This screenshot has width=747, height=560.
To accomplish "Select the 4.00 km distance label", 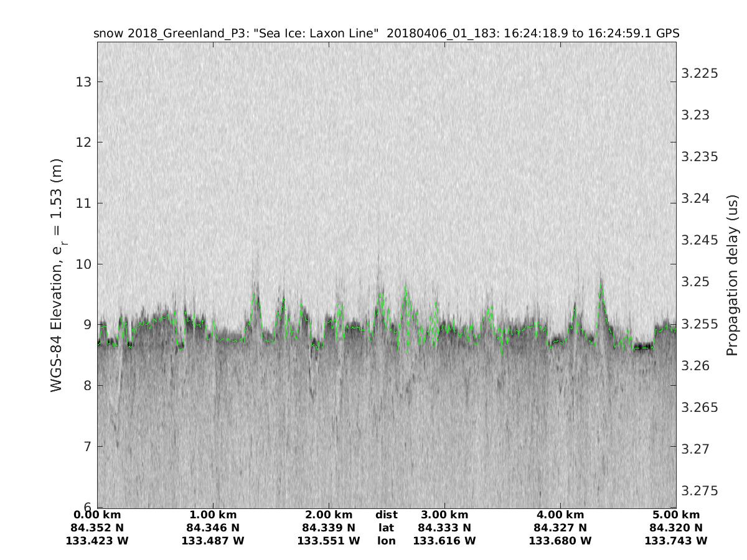I will [560, 515].
